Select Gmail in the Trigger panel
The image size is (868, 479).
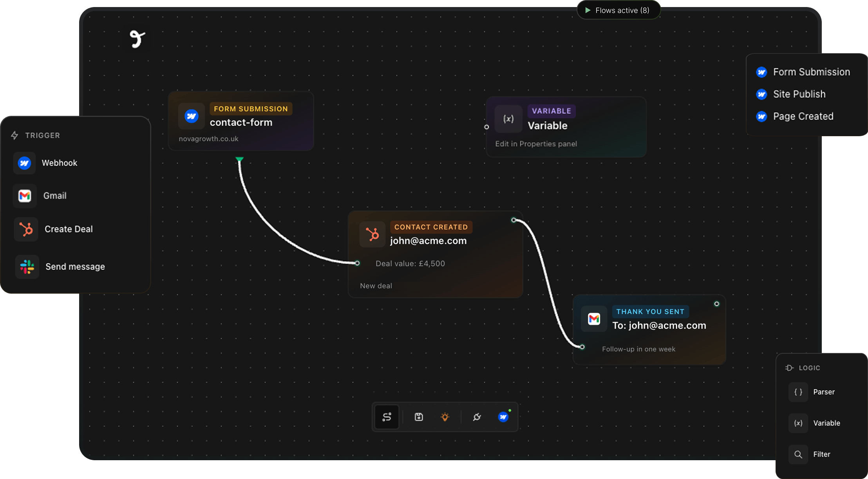tap(54, 196)
